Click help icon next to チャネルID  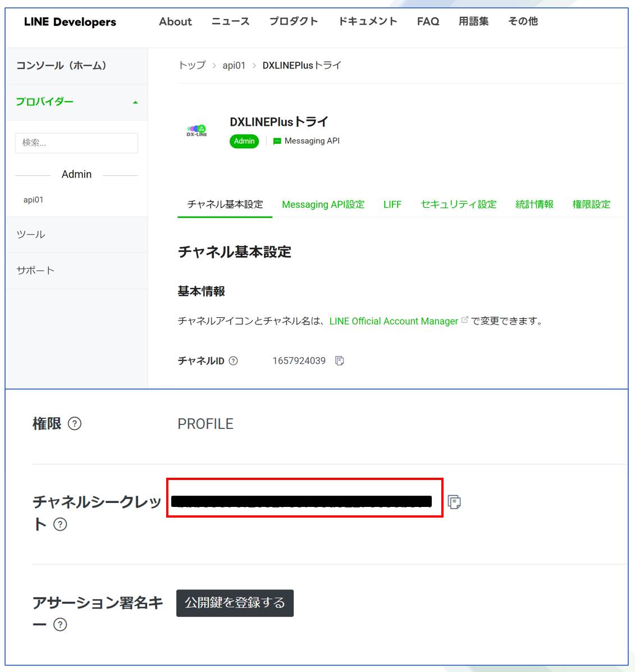tap(233, 361)
